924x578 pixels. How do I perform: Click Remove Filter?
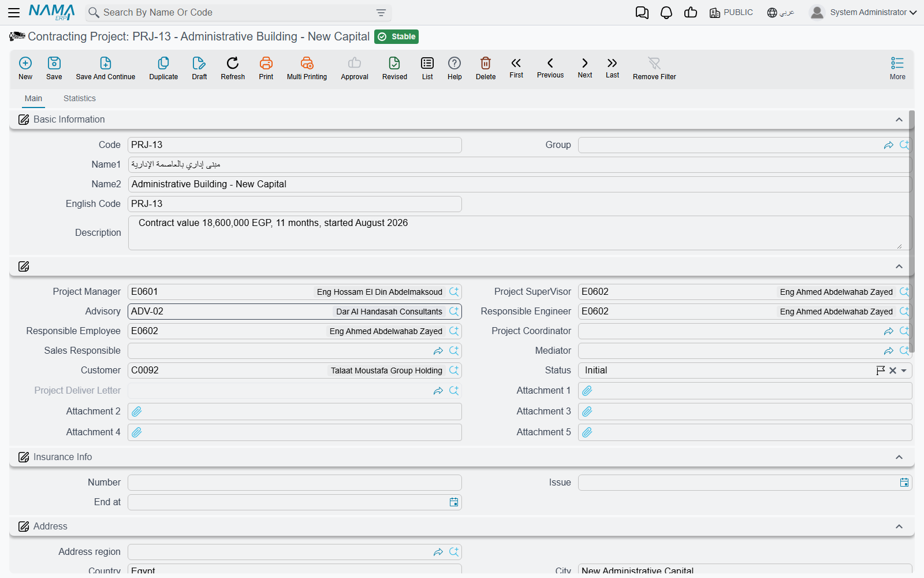(654, 68)
